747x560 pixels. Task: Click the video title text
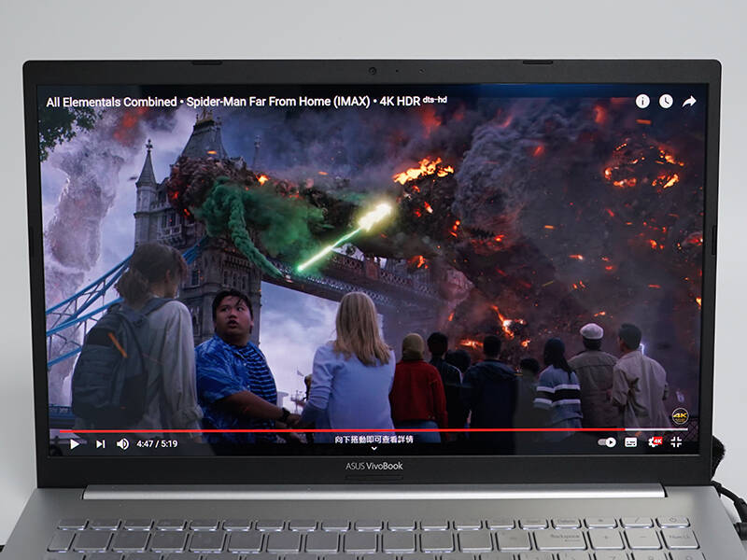click(247, 102)
